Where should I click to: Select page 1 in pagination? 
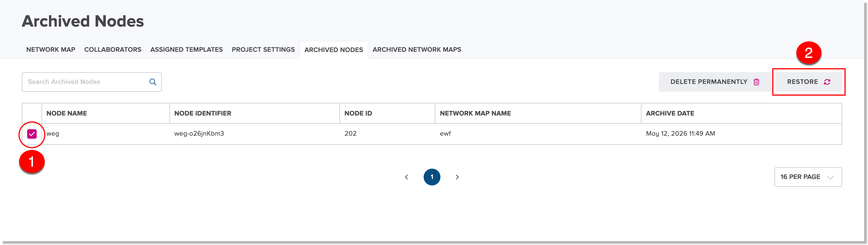click(x=432, y=177)
